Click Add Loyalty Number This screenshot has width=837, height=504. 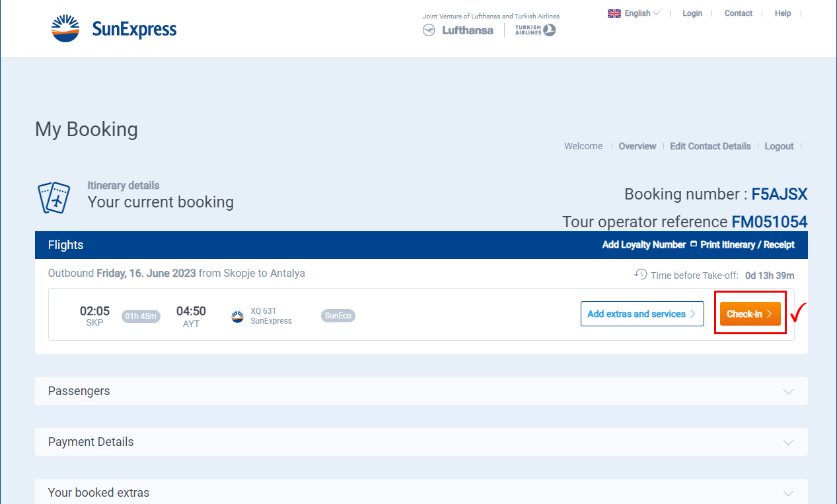[644, 244]
